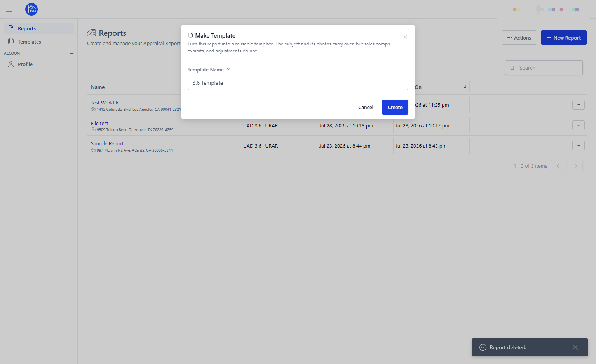Screen dimensions: 596x364
Task: Collapse the ACCOUNT sidebar section
Action: click(x=71, y=53)
